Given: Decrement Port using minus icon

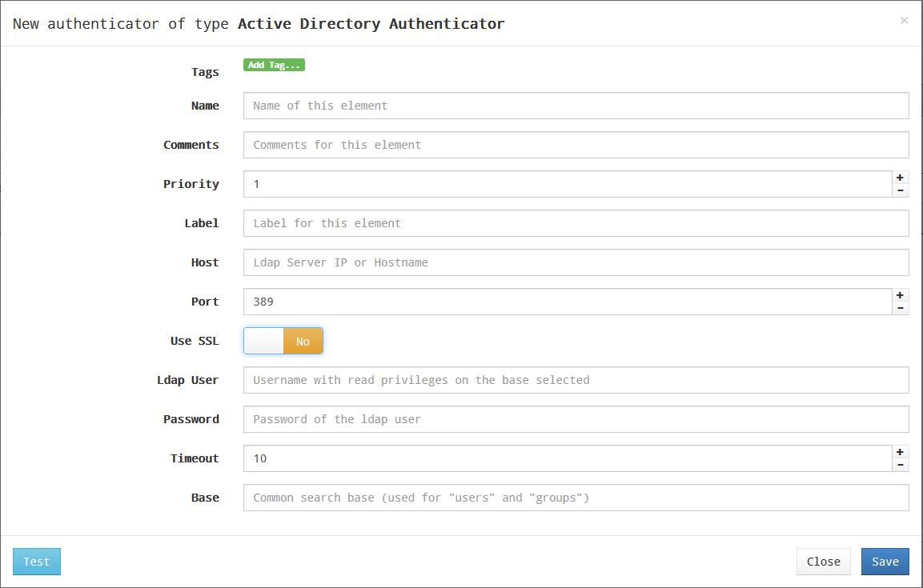Looking at the screenshot, I should 900,308.
